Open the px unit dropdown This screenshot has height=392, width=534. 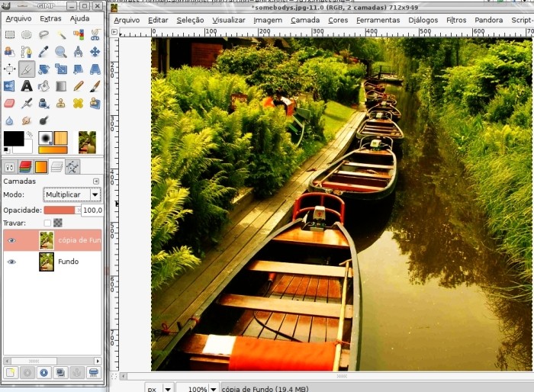click(159, 388)
